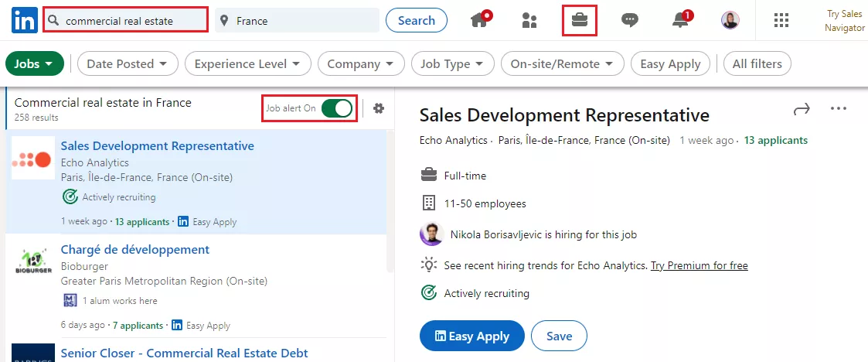Image resolution: width=868 pixels, height=362 pixels.
Task: Expand the Experience Level filter
Action: [x=248, y=63]
